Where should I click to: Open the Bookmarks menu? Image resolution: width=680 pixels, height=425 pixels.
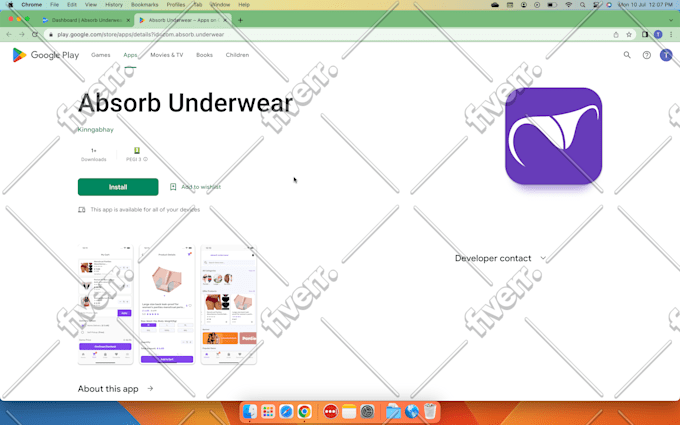coord(144,5)
